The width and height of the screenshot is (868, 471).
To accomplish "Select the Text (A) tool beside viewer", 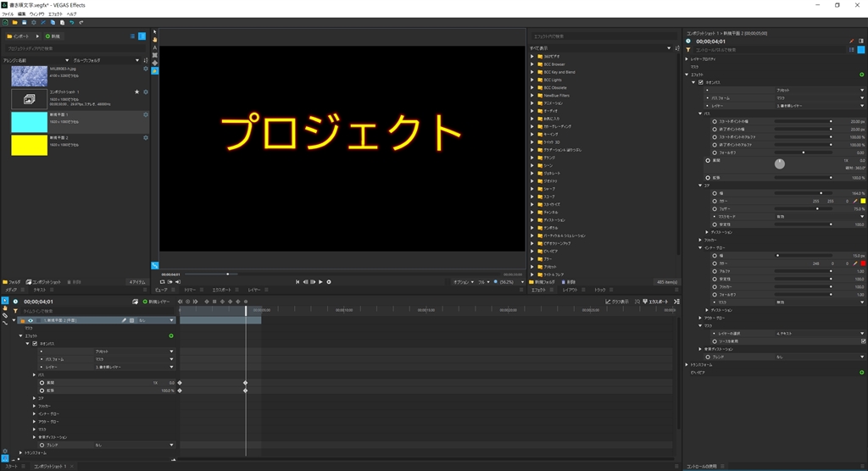I will (154, 47).
